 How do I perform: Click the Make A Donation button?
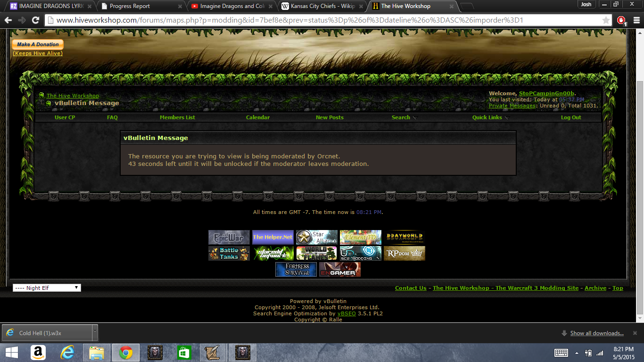click(38, 44)
